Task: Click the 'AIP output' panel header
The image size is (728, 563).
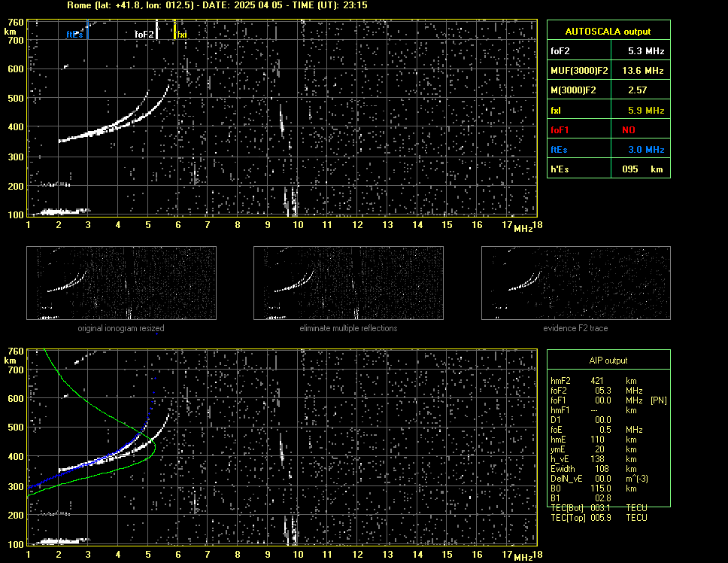Action: tap(608, 360)
